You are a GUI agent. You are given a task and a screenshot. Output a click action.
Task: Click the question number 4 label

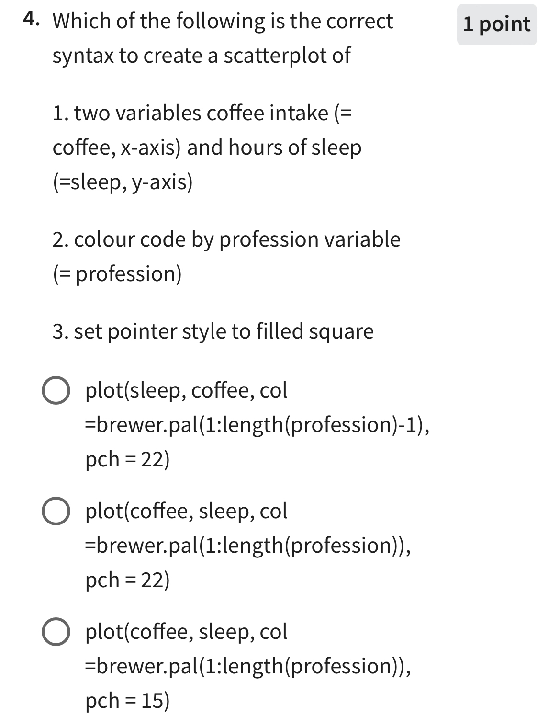pyautogui.click(x=31, y=20)
